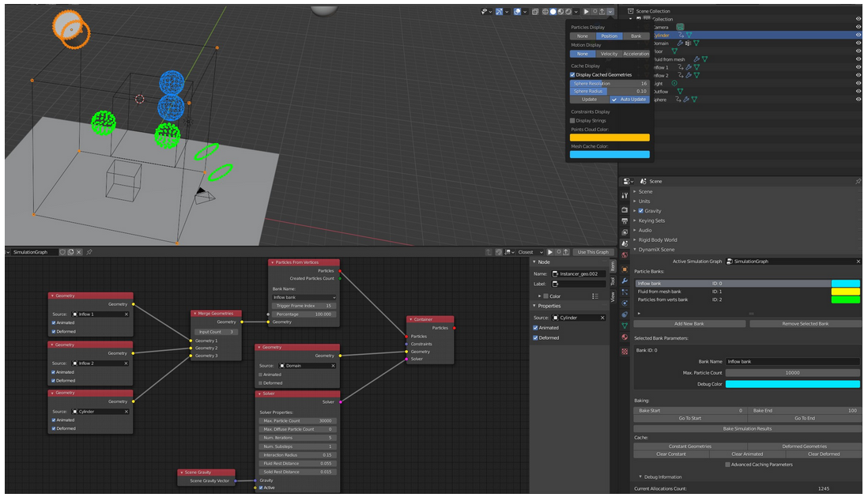Open the Texture properties checker icon
The height and width of the screenshot is (501, 868).
[625, 351]
